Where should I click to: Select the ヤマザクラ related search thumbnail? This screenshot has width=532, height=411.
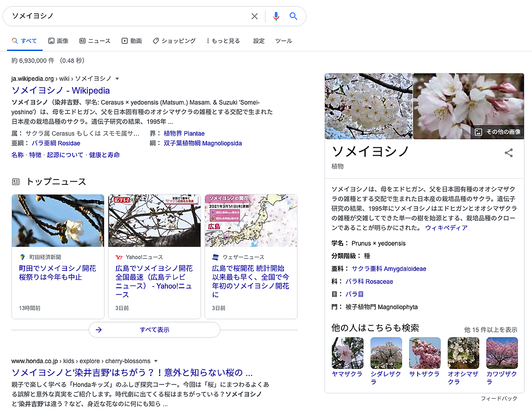click(347, 353)
